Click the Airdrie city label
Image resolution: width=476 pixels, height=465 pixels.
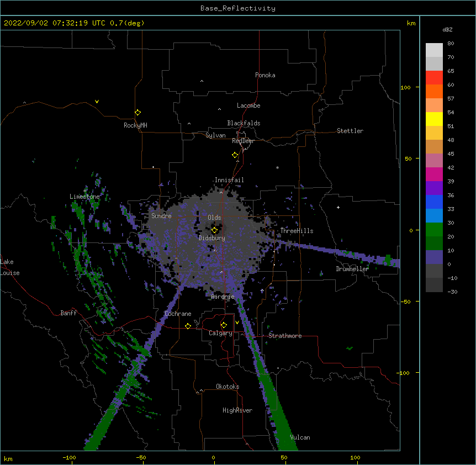tap(223, 297)
